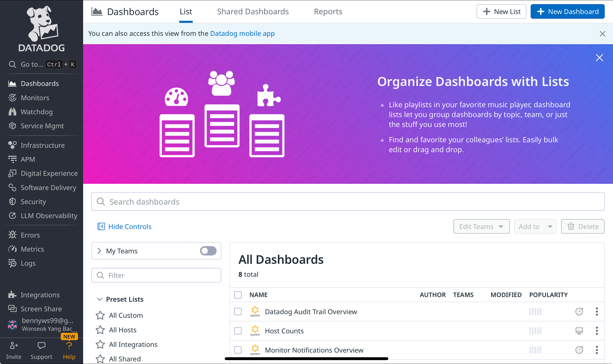613x364 pixels.
Task: Open the Edit Teams dropdown
Action: (x=481, y=227)
